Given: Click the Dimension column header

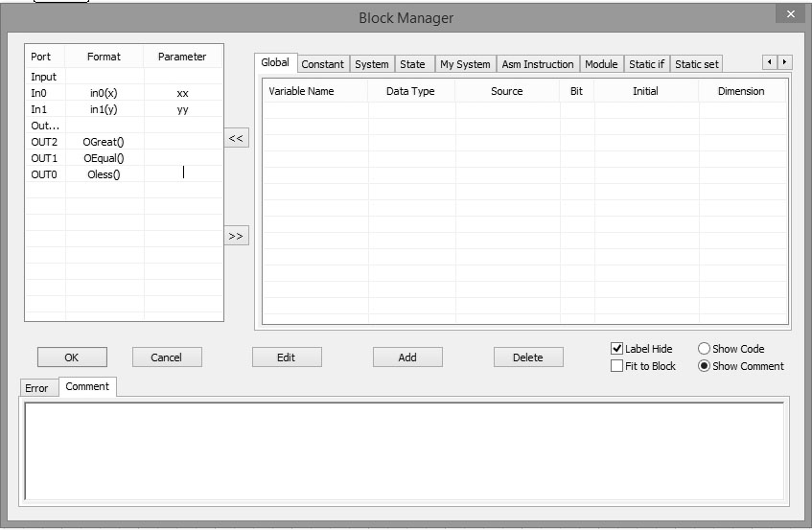Looking at the screenshot, I should (742, 91).
